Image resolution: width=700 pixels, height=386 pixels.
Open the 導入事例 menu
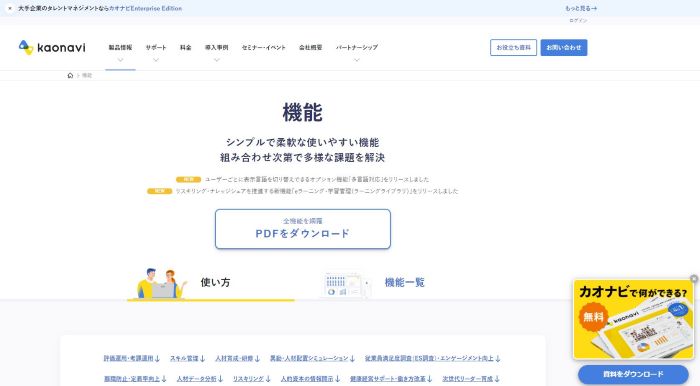point(217,47)
